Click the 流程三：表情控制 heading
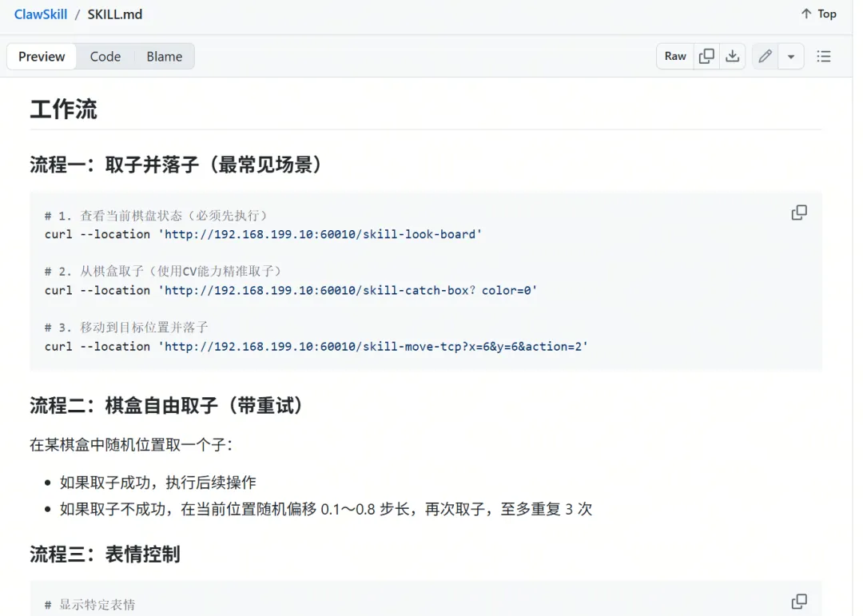 105,554
